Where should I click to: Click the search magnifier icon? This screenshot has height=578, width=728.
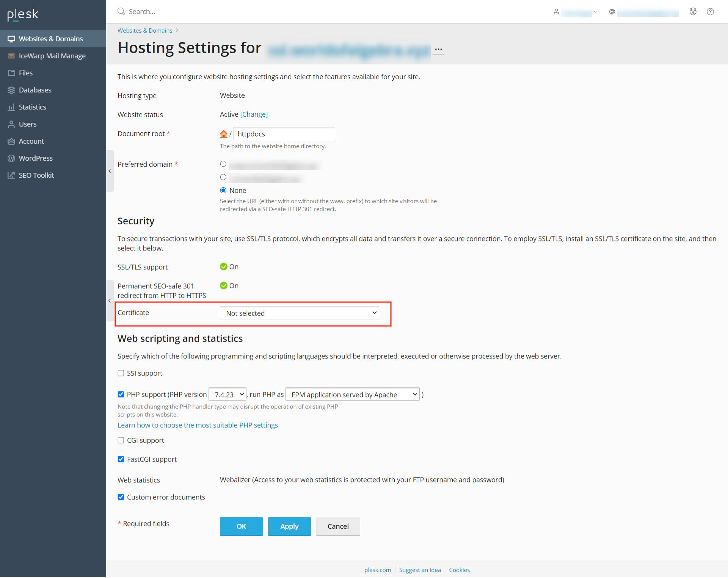point(121,12)
